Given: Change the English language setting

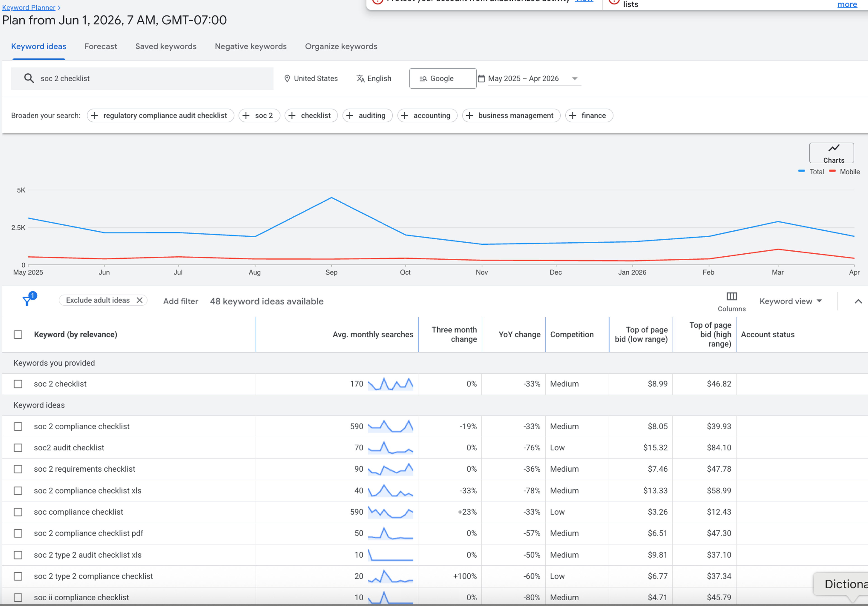Looking at the screenshot, I should (374, 79).
